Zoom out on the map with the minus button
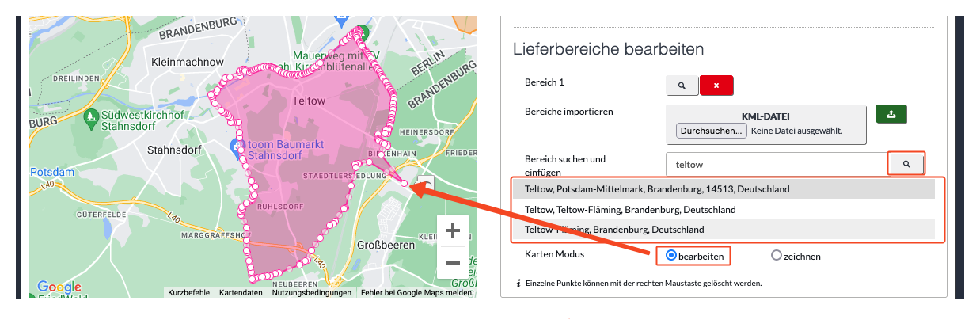 453,261
